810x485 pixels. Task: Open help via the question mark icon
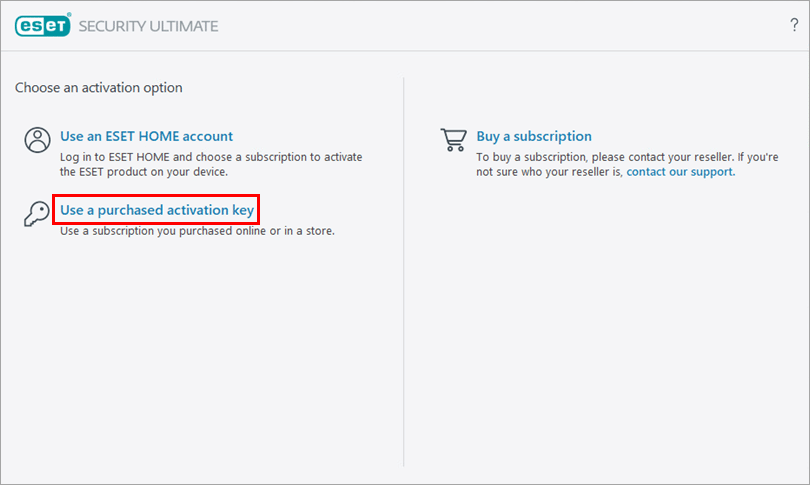click(794, 25)
